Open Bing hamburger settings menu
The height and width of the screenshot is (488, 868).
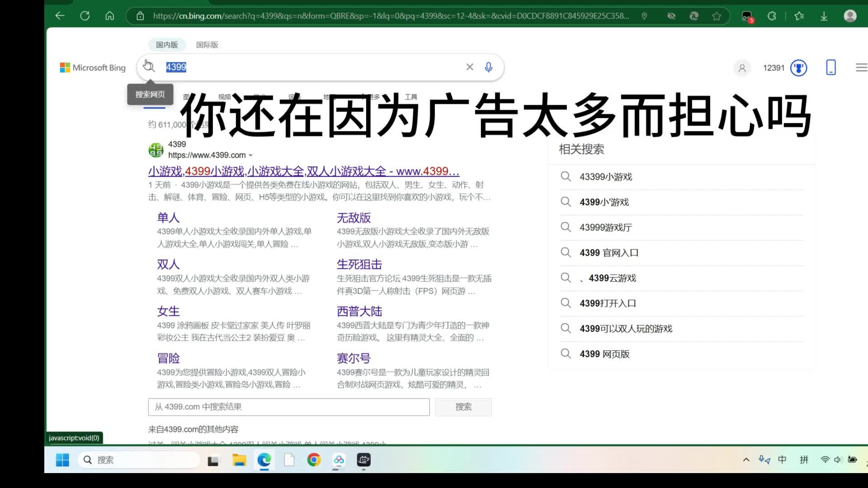pyautogui.click(x=861, y=67)
